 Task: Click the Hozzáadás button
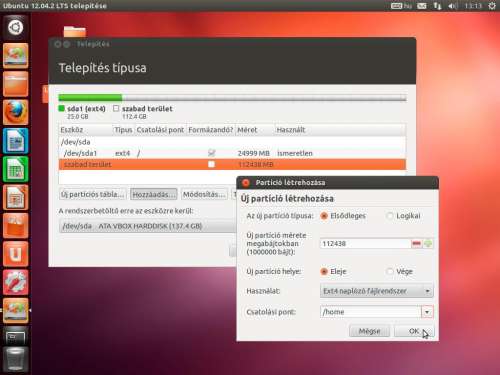[x=154, y=194]
